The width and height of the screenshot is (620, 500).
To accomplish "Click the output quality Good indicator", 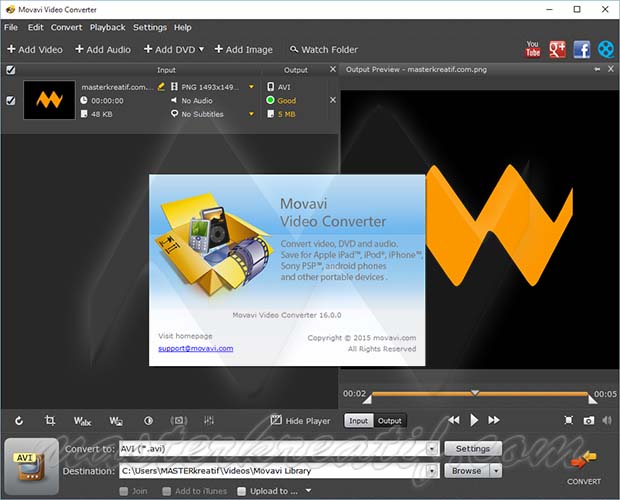I will coord(282,100).
